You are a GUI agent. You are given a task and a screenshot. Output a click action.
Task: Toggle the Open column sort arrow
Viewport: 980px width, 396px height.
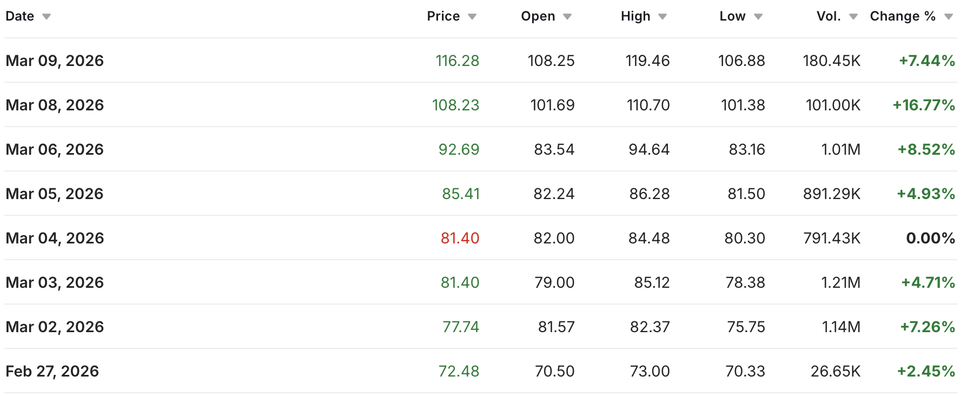[x=567, y=17]
